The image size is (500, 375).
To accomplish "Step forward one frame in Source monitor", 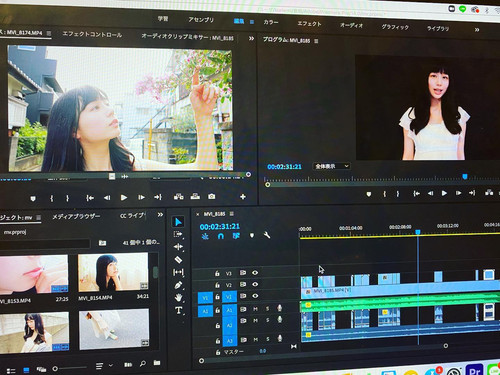I will 141,197.
